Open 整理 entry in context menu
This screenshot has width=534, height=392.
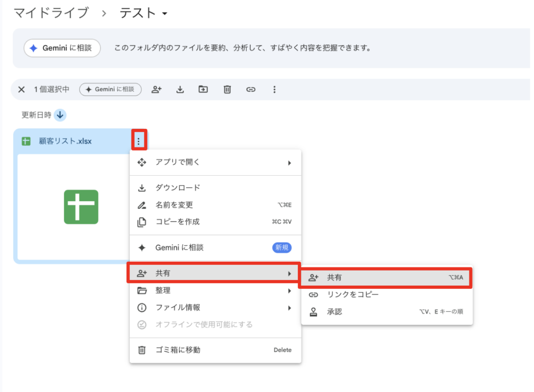click(215, 290)
